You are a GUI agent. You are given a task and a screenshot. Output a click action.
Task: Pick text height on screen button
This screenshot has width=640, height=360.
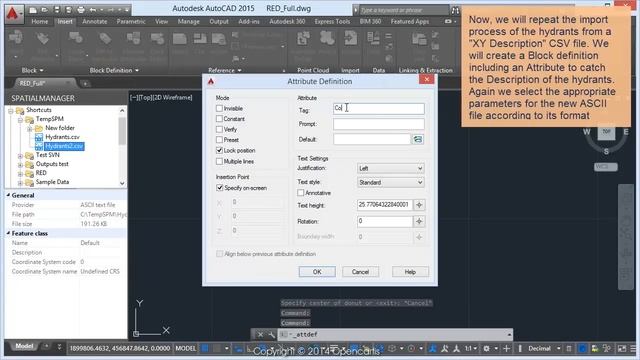click(x=419, y=205)
